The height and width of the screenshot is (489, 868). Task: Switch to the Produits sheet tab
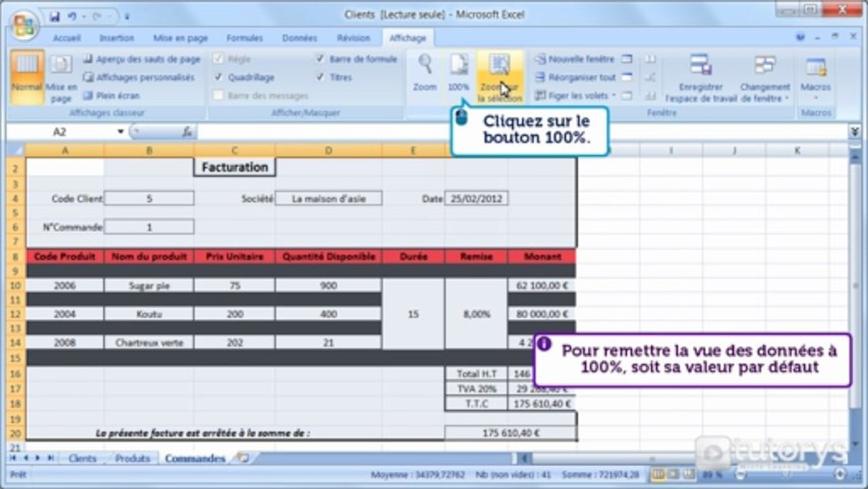coord(132,458)
